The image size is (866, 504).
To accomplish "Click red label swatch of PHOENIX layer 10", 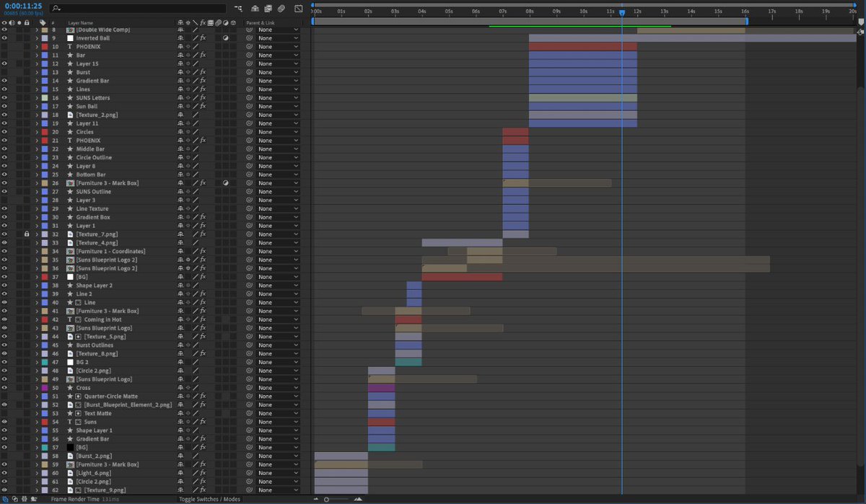I will click(x=45, y=46).
